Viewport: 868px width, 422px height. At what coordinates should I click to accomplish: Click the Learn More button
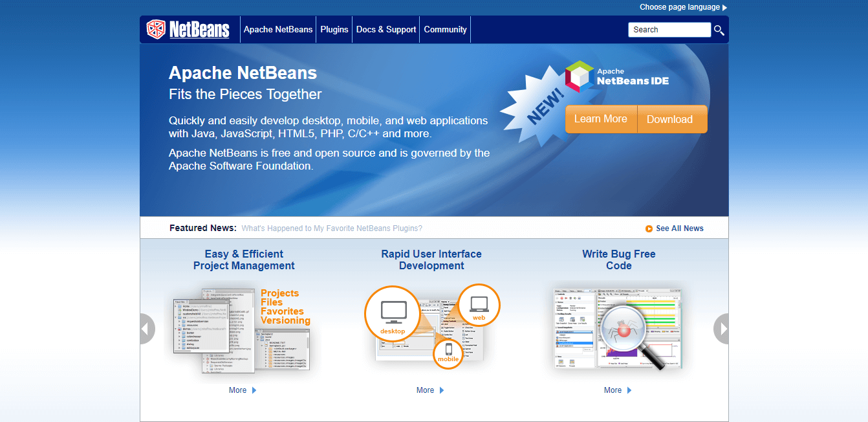pos(601,119)
